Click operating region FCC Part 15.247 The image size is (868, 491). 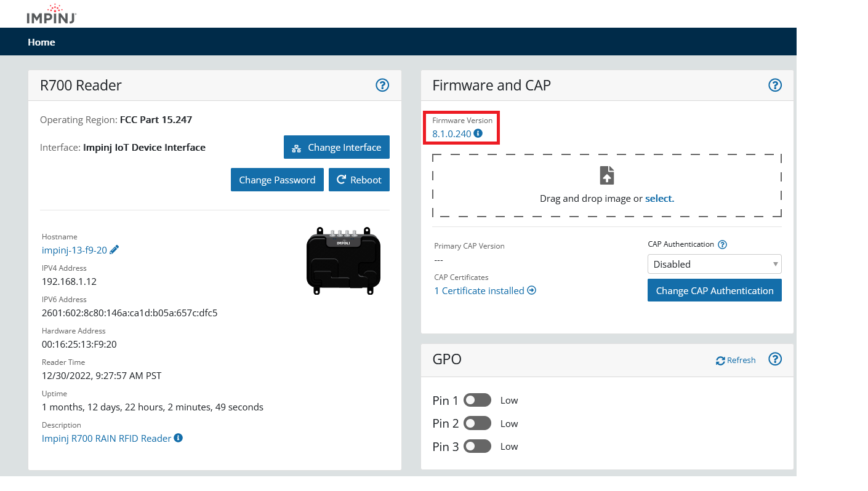156,119
